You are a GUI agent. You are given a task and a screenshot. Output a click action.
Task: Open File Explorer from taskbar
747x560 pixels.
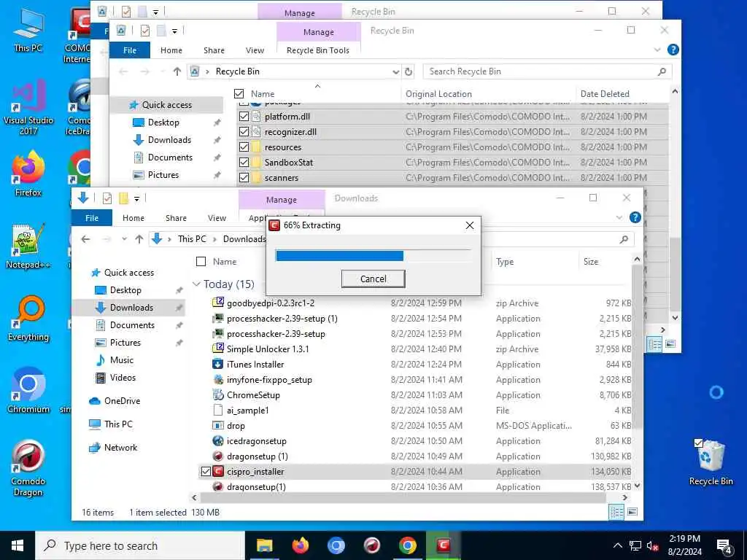264,545
